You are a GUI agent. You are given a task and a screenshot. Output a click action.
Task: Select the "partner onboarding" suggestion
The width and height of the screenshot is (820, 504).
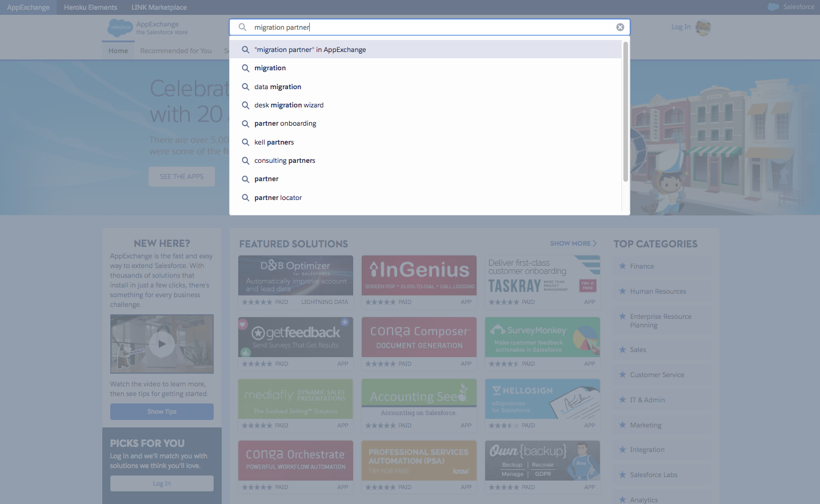click(x=425, y=123)
